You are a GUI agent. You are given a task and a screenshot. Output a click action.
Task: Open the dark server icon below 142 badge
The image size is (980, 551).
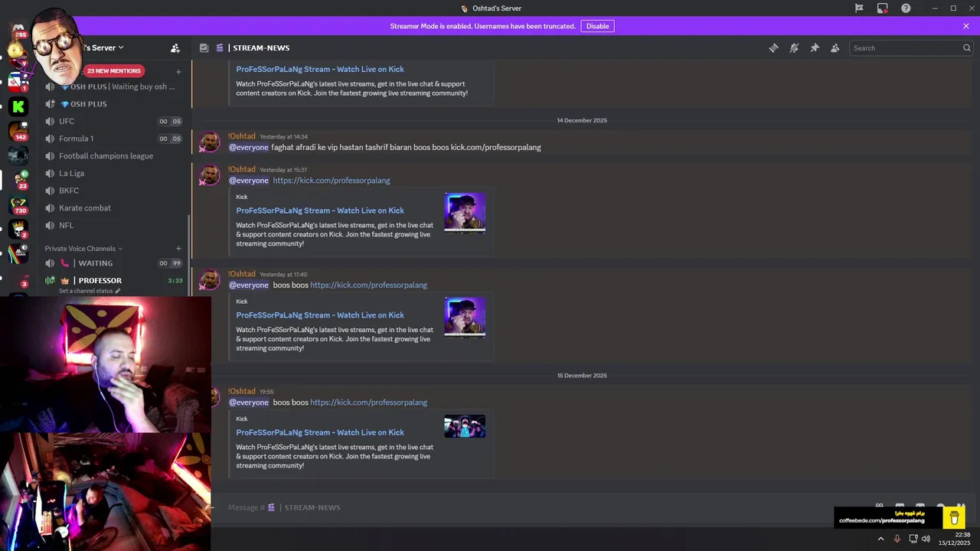18,155
